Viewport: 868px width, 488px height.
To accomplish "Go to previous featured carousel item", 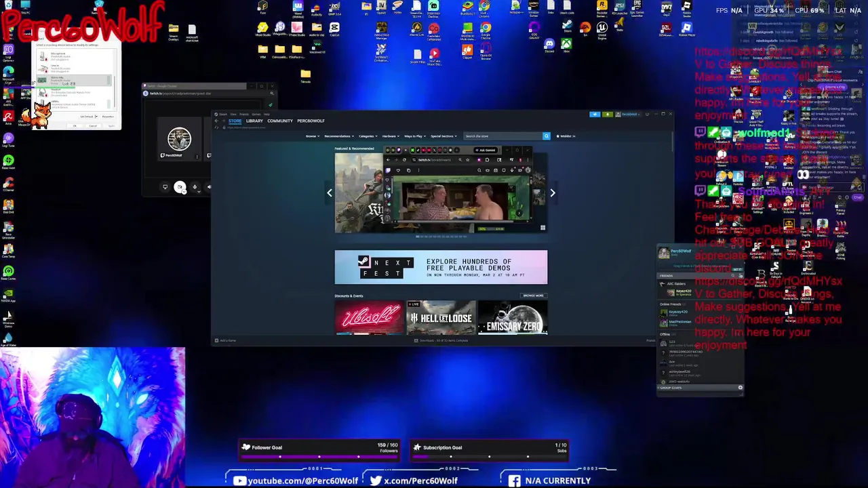I will coord(330,193).
